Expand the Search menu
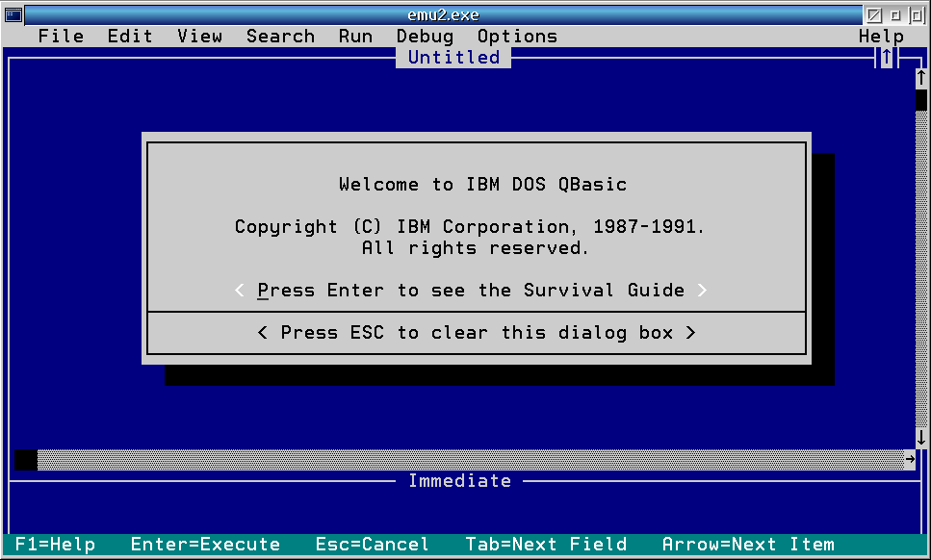Screen dimensions: 931x560 (x=280, y=37)
